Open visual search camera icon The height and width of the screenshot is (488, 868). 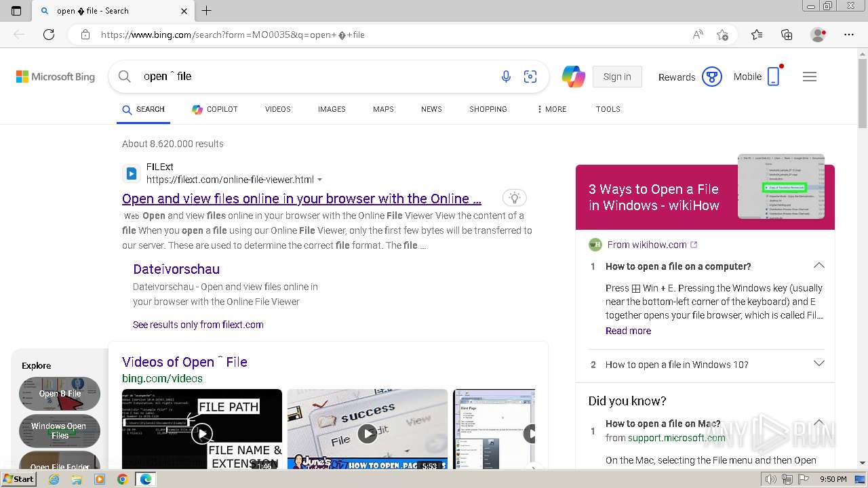(x=530, y=77)
